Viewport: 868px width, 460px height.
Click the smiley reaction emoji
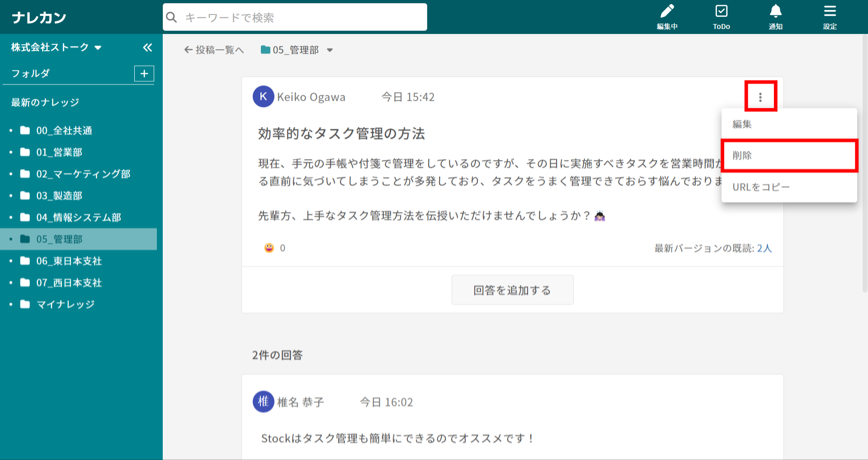[x=269, y=248]
